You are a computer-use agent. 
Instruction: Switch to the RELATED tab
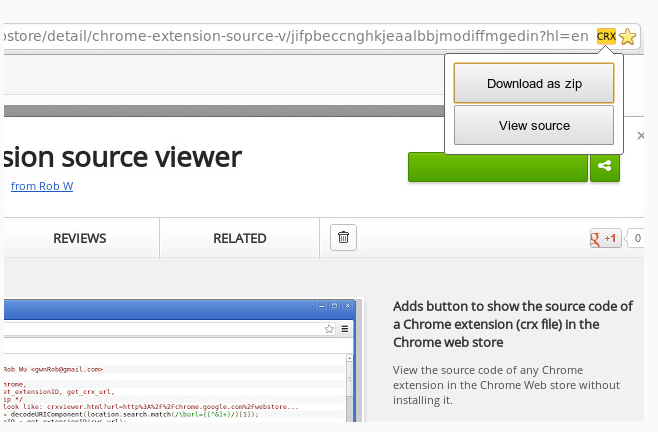240,238
